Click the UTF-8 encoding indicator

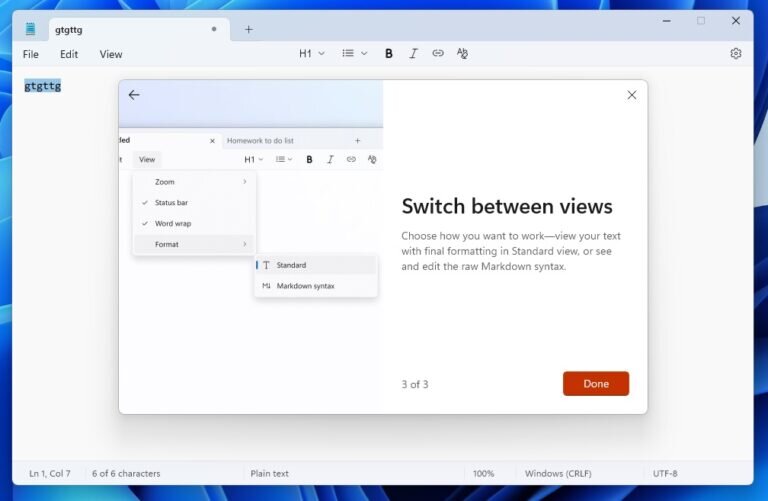(x=665, y=473)
